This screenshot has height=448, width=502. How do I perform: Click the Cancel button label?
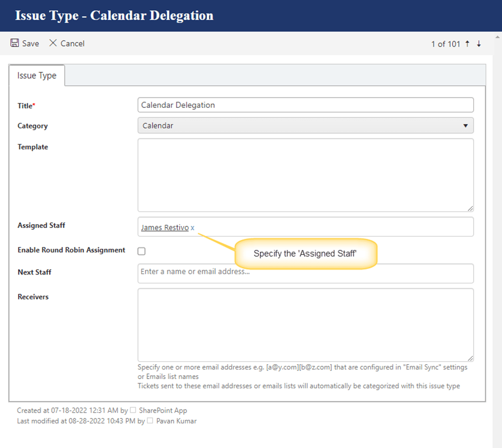73,44
